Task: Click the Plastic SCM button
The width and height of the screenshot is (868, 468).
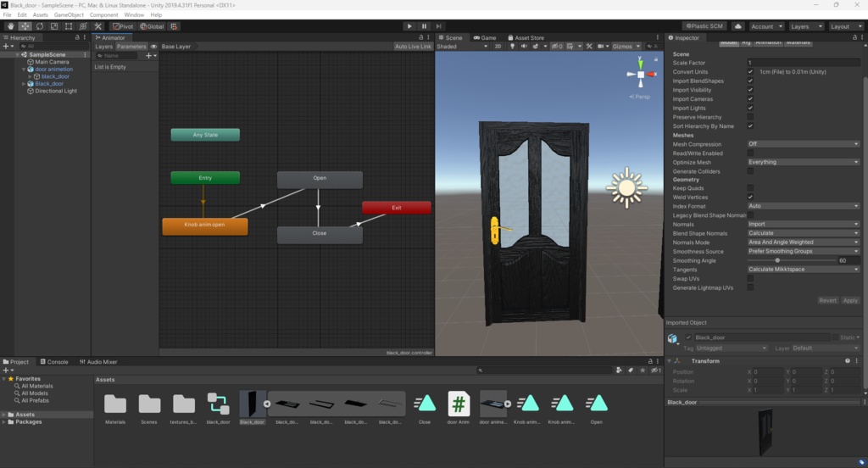Action: click(x=704, y=26)
